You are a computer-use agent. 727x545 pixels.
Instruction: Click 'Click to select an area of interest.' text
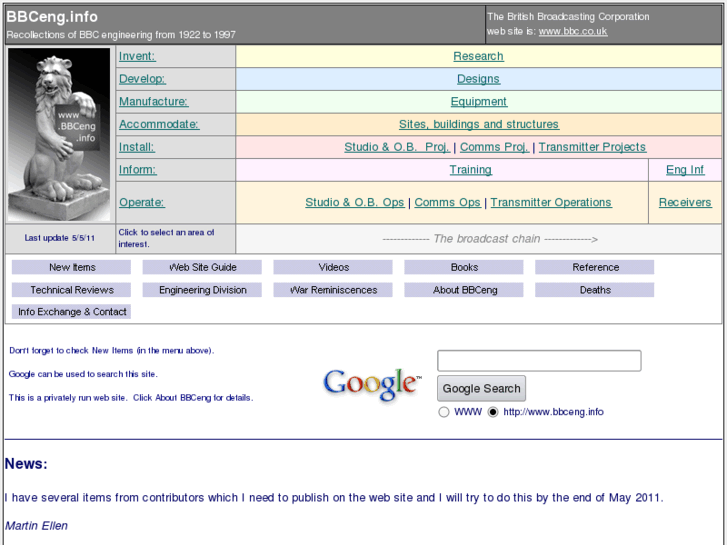(166, 238)
